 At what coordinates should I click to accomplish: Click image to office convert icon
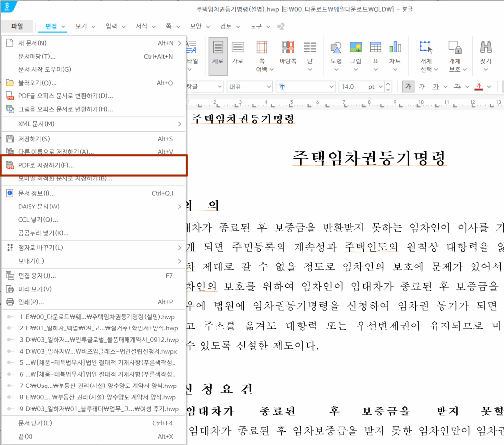tap(10, 109)
